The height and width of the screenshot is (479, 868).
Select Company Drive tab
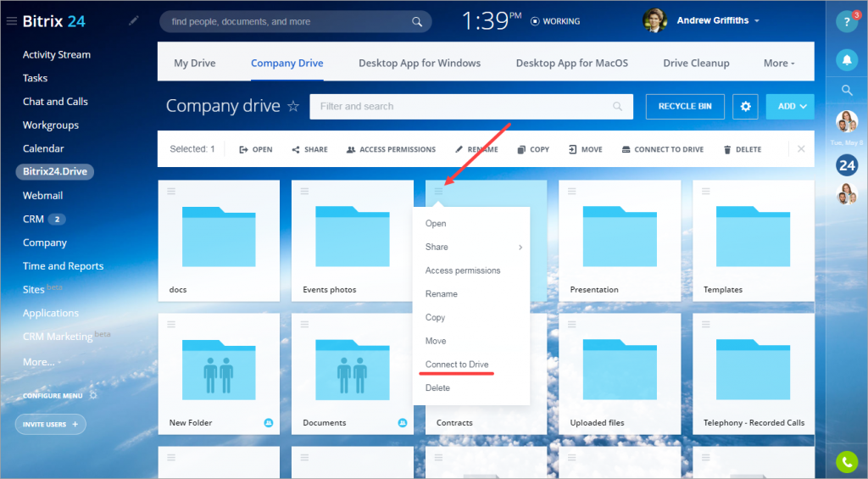click(287, 63)
